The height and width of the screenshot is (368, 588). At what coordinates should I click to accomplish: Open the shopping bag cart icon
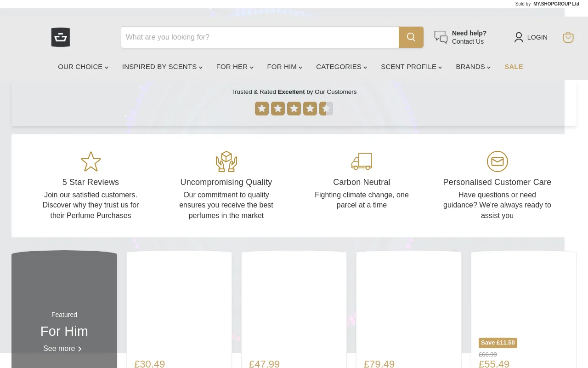tap(568, 37)
